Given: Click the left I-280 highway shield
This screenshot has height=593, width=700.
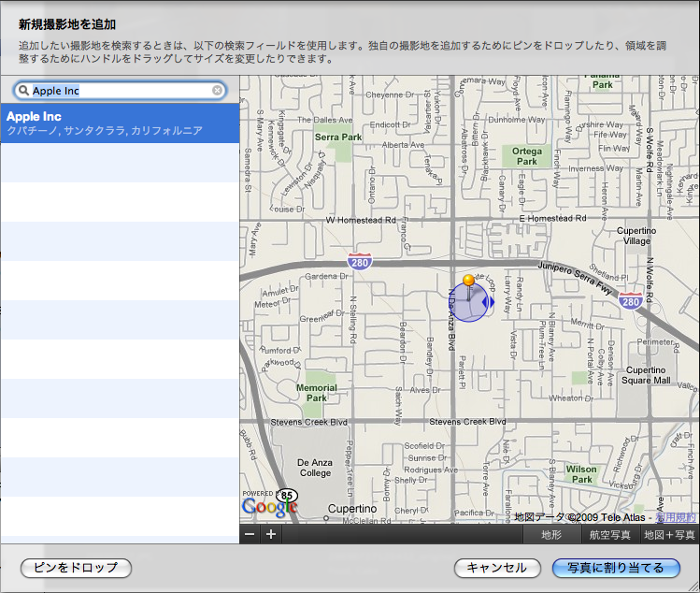Looking at the screenshot, I should pos(360,262).
